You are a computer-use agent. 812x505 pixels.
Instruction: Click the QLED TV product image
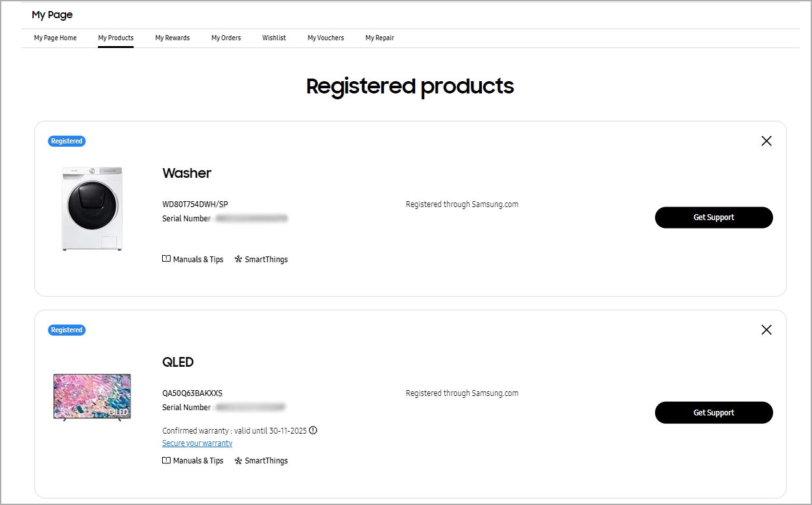92,397
